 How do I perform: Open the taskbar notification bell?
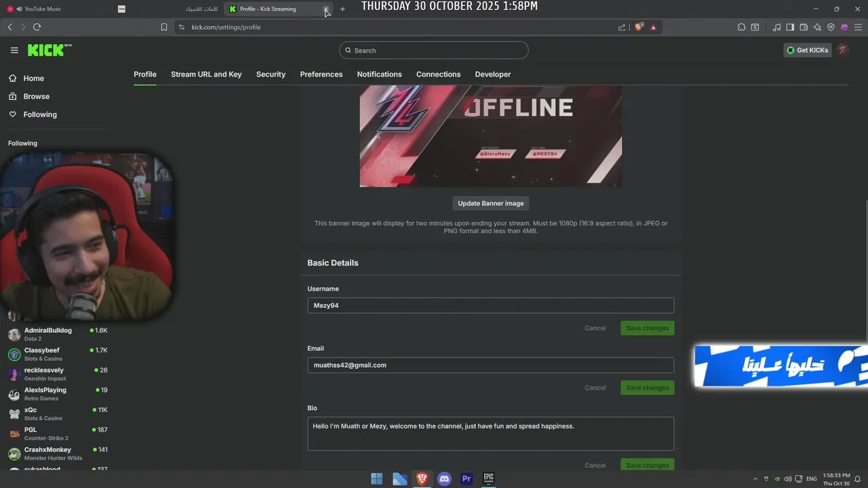(x=858, y=479)
